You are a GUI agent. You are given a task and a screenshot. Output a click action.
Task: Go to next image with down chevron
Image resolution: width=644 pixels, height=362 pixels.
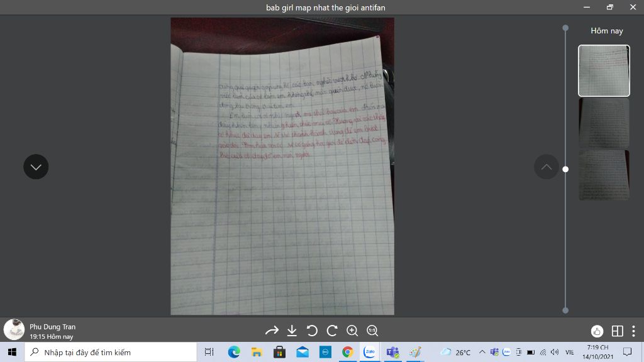pyautogui.click(x=36, y=167)
